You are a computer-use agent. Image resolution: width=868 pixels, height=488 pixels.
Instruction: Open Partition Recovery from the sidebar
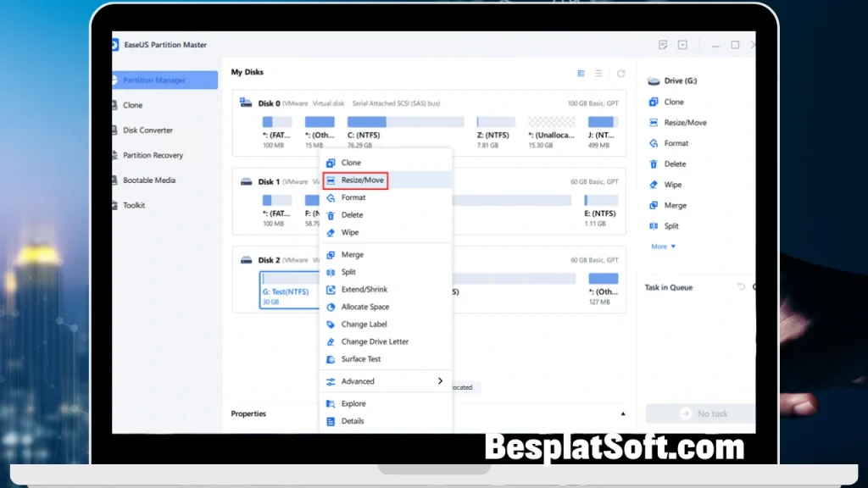pyautogui.click(x=154, y=155)
